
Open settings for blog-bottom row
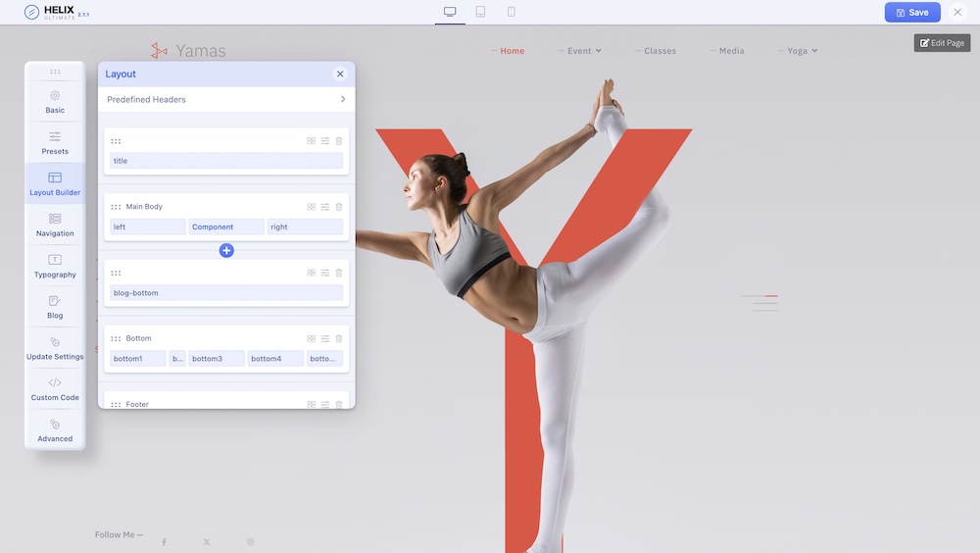[x=325, y=273]
